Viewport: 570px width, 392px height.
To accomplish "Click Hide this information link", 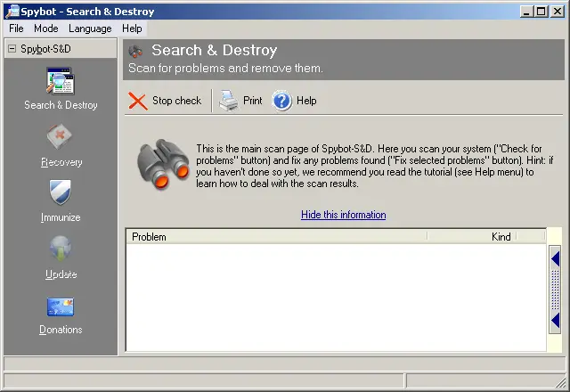I will pyautogui.click(x=344, y=215).
